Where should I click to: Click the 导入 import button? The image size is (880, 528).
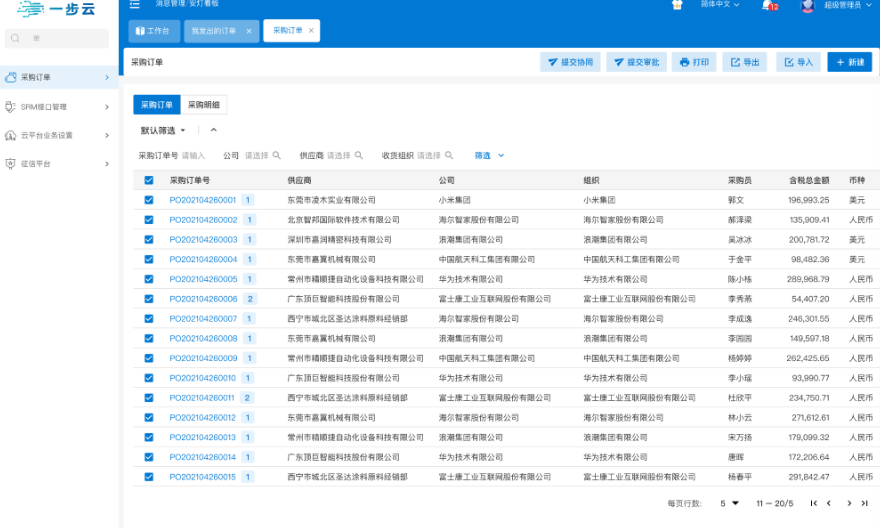coord(798,62)
